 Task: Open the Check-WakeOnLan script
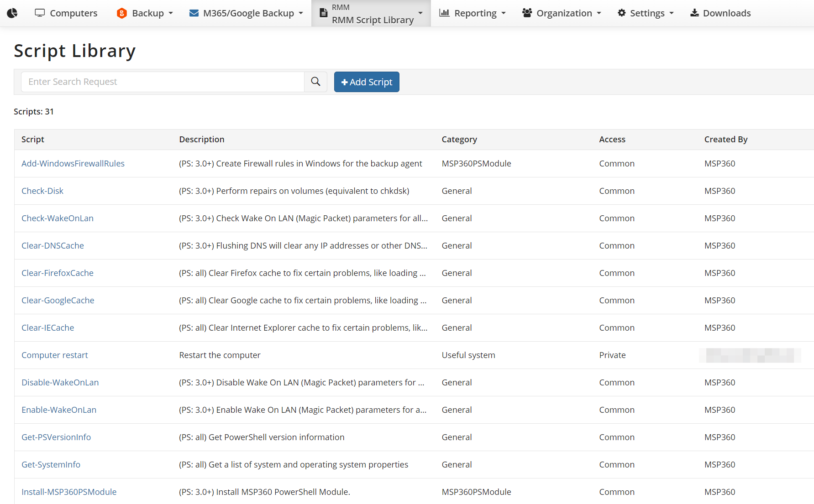[58, 218]
